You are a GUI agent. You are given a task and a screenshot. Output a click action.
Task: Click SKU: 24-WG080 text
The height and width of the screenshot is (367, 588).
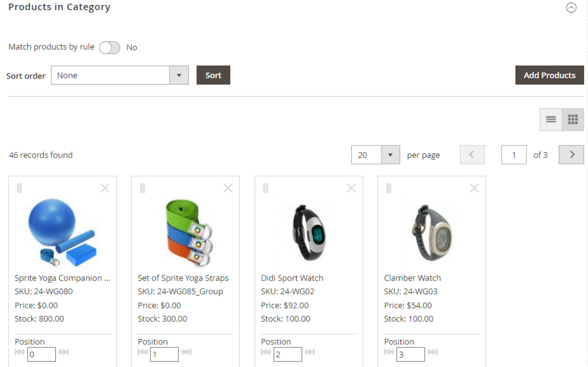pyautogui.click(x=43, y=291)
